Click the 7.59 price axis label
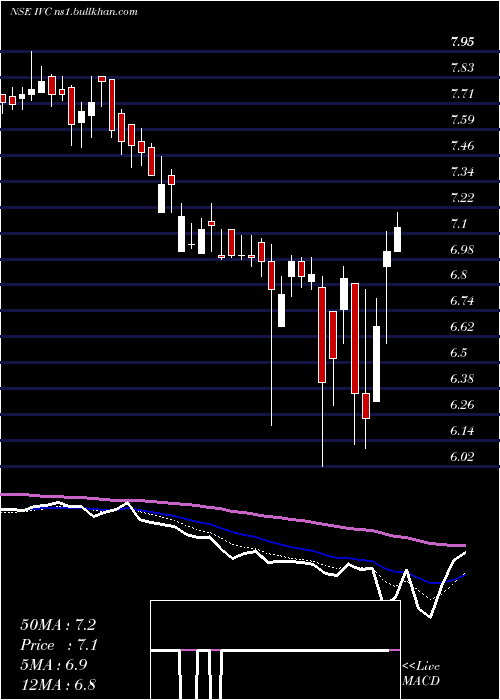This screenshot has width=500, height=700. tap(462, 120)
